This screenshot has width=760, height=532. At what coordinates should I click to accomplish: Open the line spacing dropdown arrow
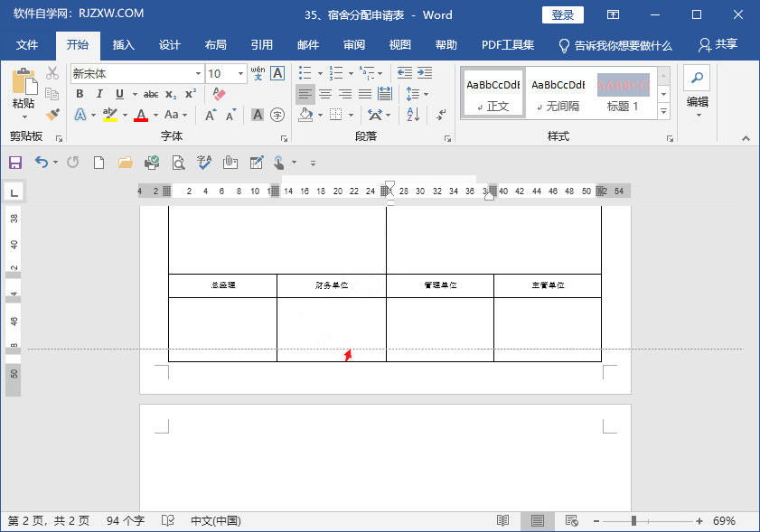click(427, 94)
